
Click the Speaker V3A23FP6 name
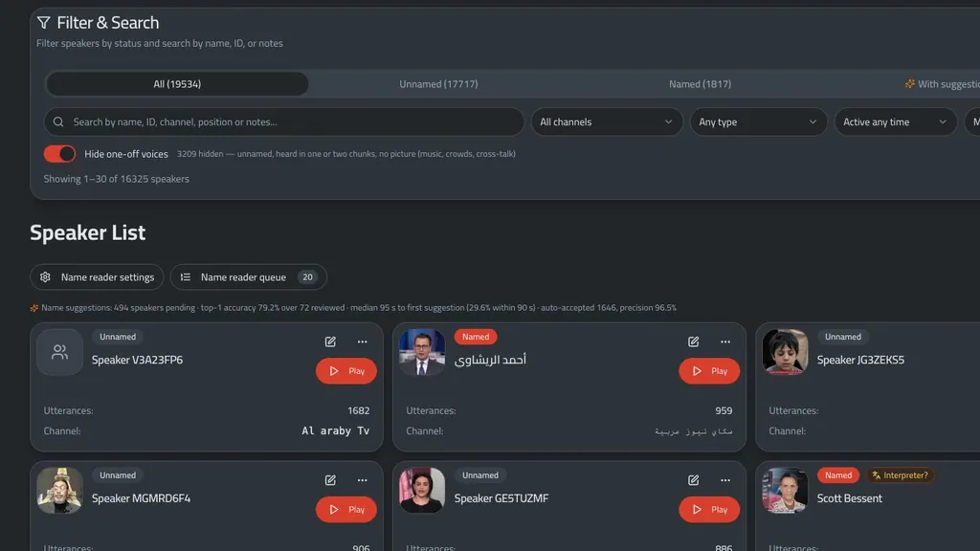[x=138, y=360]
